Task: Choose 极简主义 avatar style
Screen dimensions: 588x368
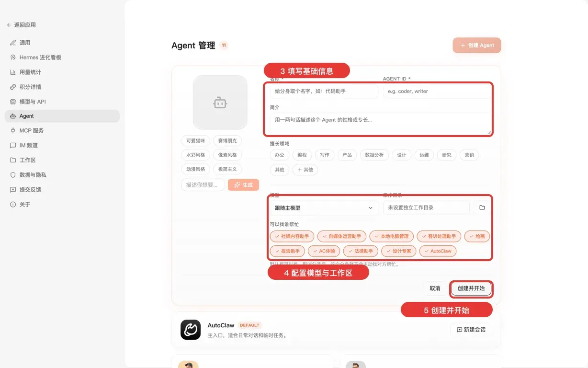Action: 227,169
